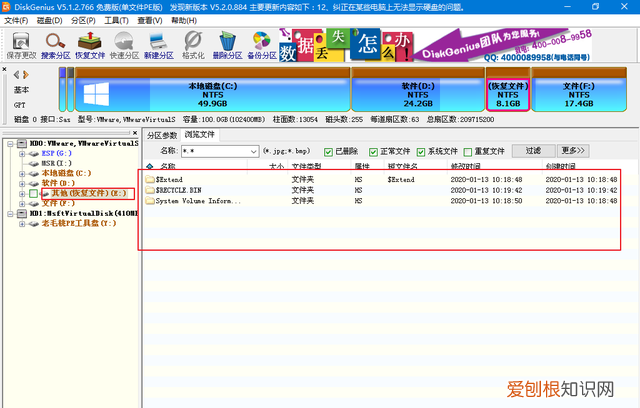Click the $Extend short filename cell
The height and width of the screenshot is (408, 640).
(x=401, y=180)
